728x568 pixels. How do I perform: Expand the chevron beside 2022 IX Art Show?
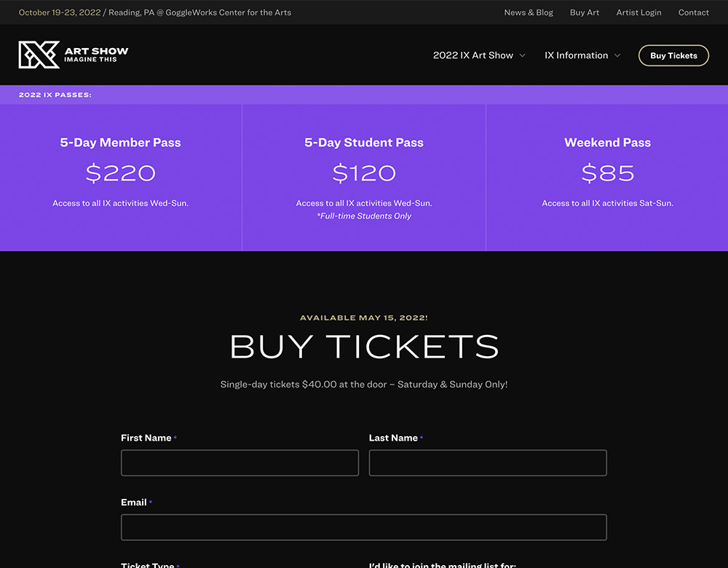click(x=522, y=56)
